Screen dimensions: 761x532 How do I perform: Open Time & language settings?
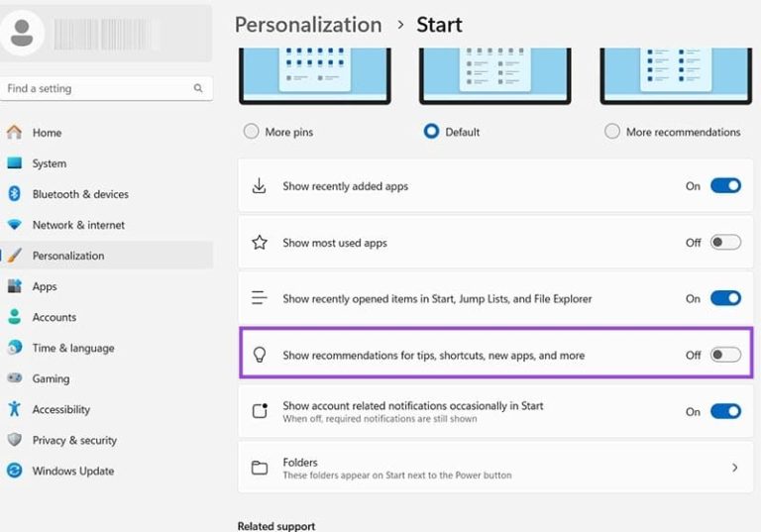pos(107,348)
